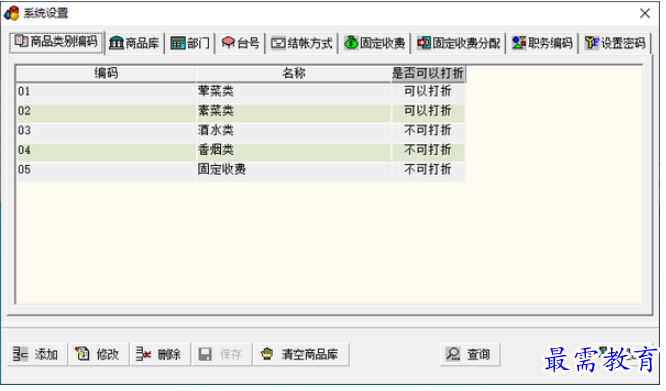Click the 清空商品库 button
This screenshot has height=391, width=666.
[x=301, y=354]
